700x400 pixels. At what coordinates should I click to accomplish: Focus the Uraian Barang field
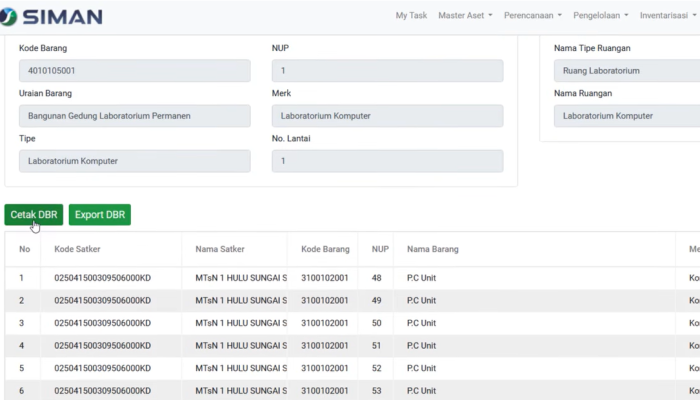134,116
